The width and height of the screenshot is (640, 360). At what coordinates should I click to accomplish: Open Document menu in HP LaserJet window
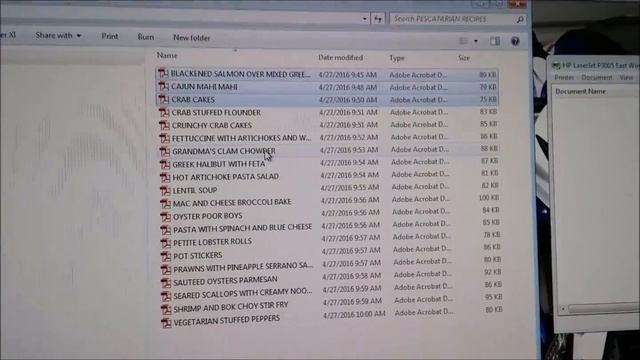point(596,78)
